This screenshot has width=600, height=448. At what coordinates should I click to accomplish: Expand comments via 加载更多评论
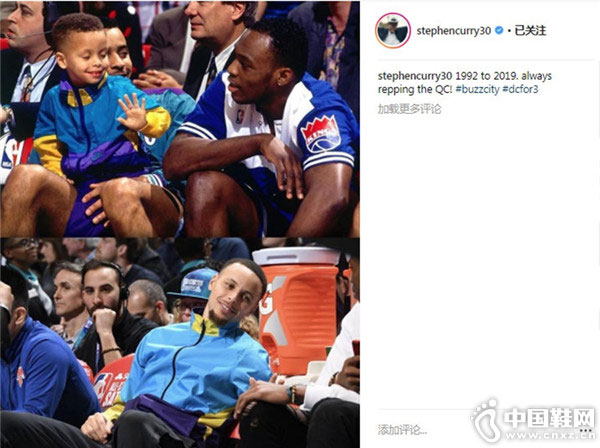(409, 109)
